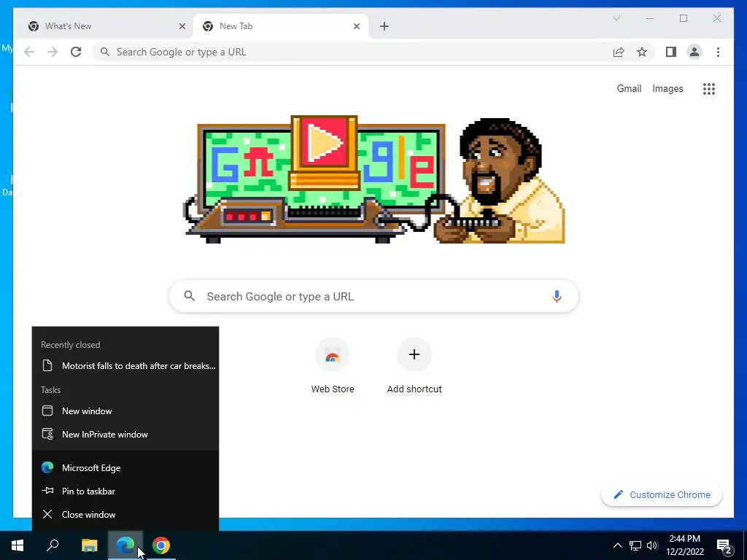Screen dimensions: 747x560
Task: Choose New window from Edge jump list
Action: (125, 411)
